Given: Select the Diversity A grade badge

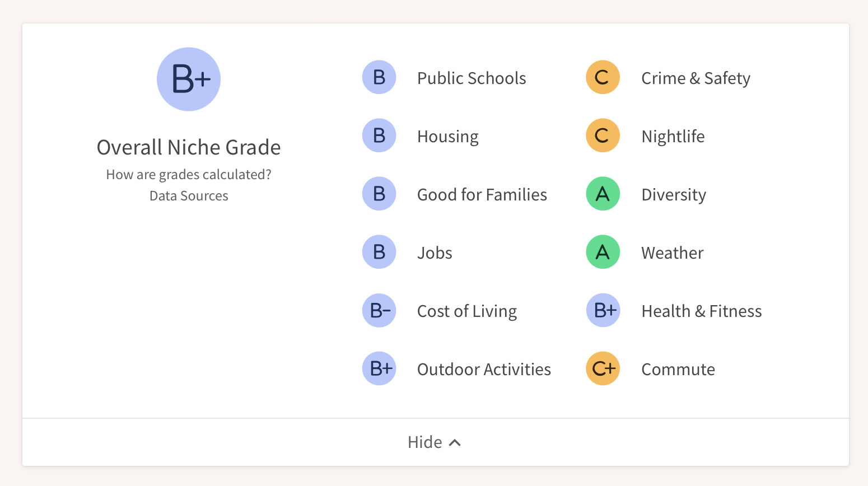Looking at the screenshot, I should [603, 194].
